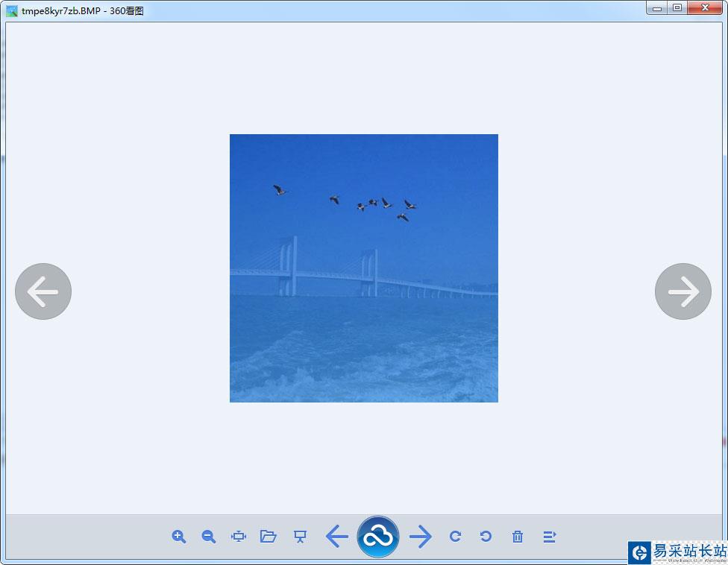
Task: Open more options list icon
Action: [x=550, y=537]
